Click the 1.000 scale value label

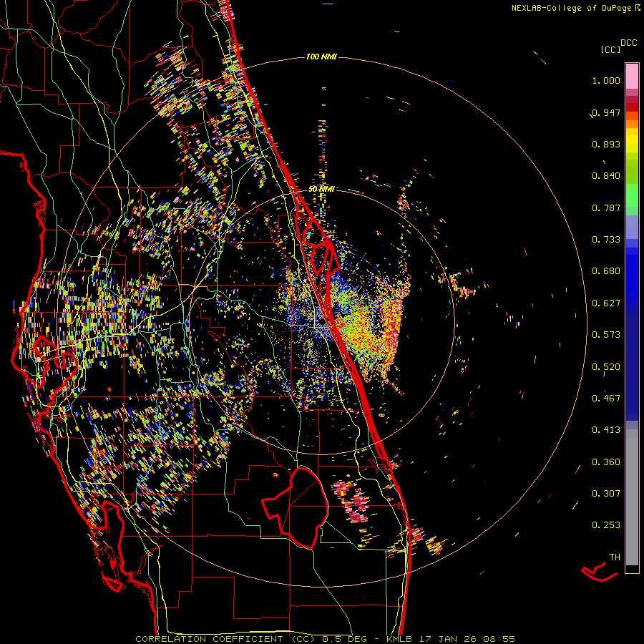[x=606, y=81]
